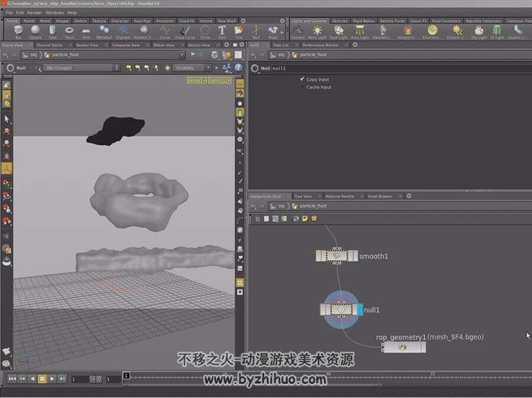
Task: Select the File shelf tool
Action: (x=239, y=32)
